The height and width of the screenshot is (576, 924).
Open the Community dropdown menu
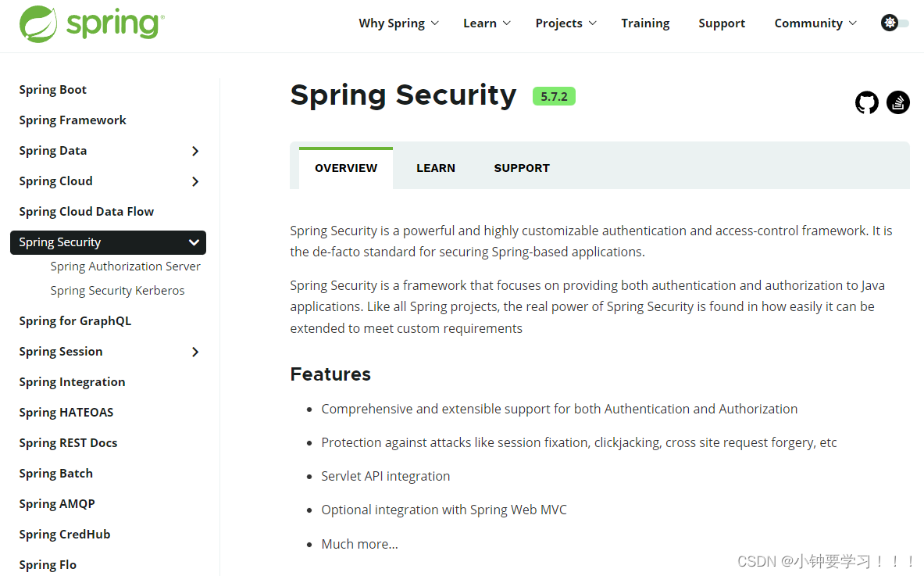tap(815, 23)
